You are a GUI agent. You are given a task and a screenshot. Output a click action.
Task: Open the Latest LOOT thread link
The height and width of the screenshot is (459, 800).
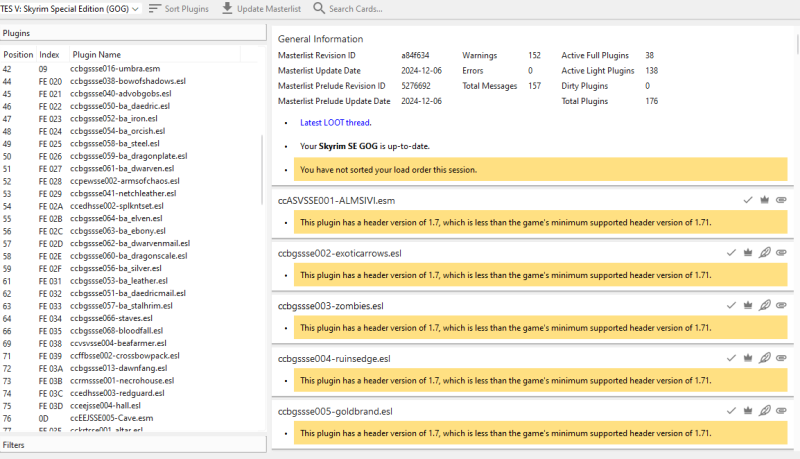335,123
